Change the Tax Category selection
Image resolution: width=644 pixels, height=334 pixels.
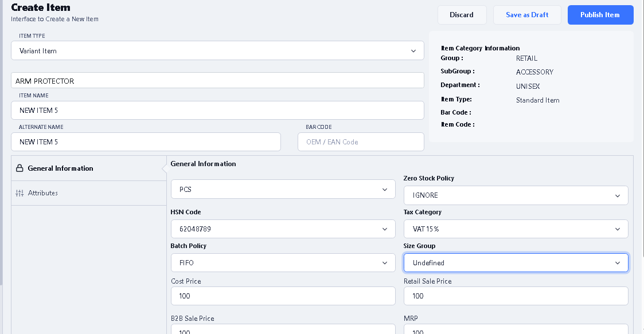point(516,229)
